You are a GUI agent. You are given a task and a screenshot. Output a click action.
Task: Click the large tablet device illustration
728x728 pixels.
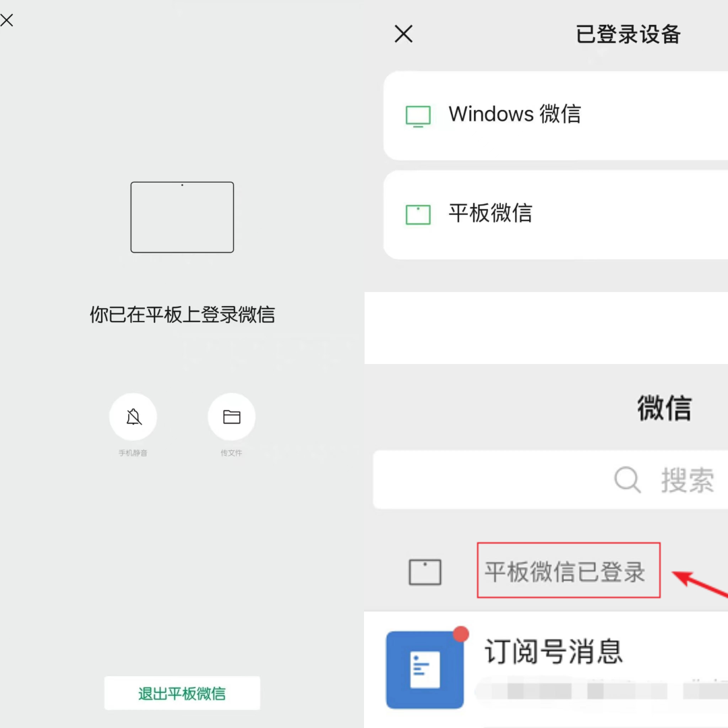pos(182,217)
